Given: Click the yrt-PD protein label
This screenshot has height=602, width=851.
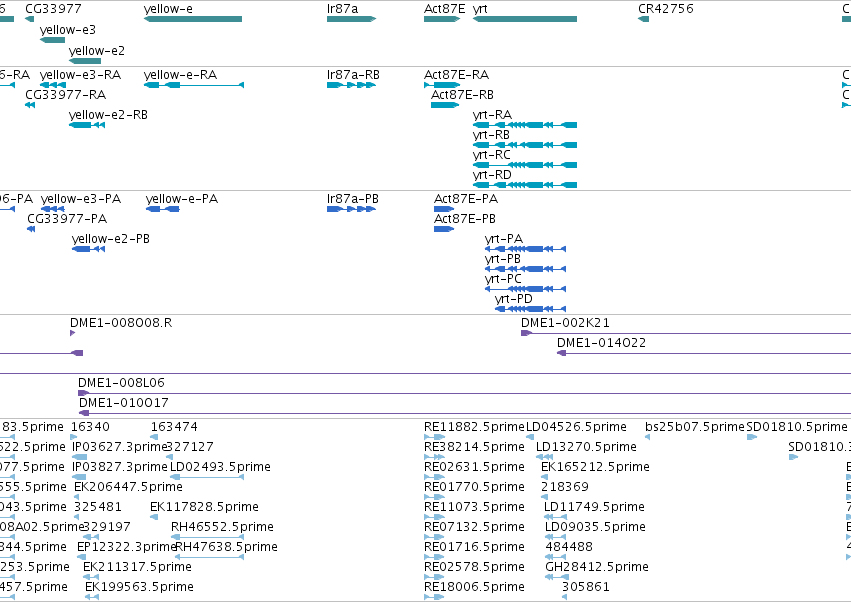Looking at the screenshot, I should point(513,299).
